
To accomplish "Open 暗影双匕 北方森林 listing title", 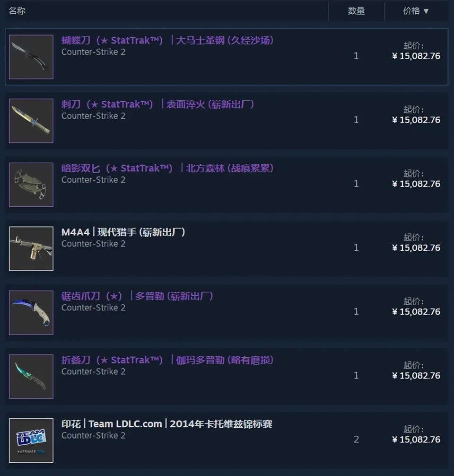I will (167, 168).
